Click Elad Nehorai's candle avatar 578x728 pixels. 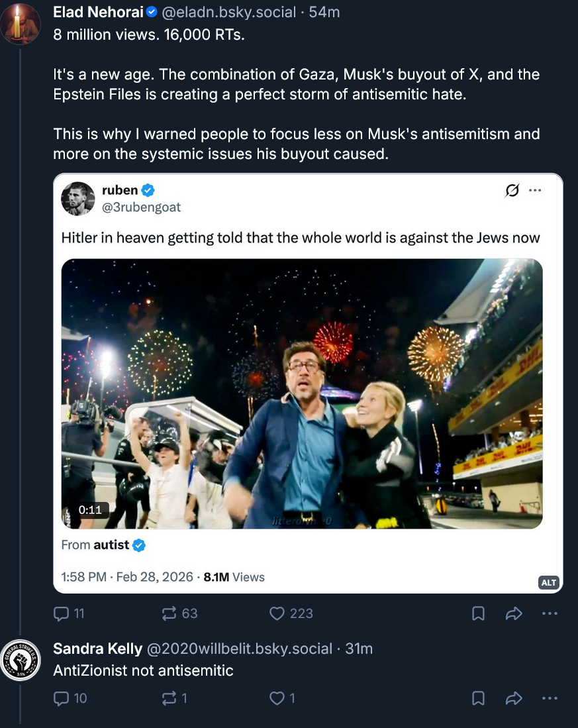click(20, 22)
